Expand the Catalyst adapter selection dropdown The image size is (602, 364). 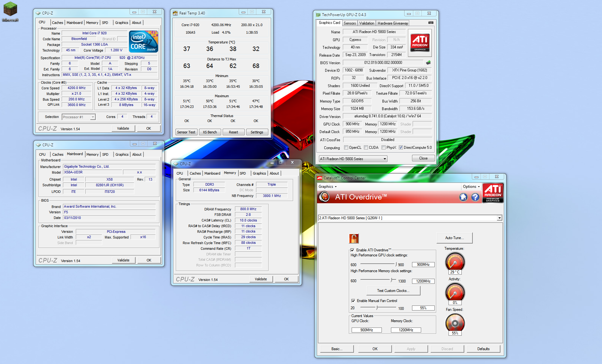tap(499, 218)
